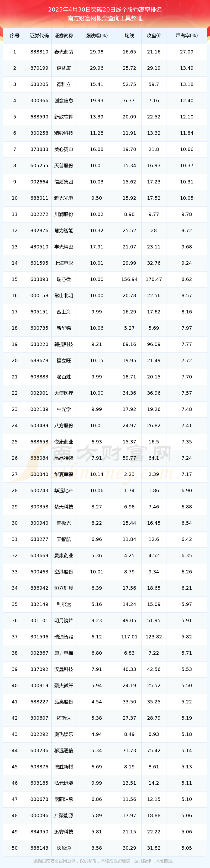Click the stock name 大博医疗
This screenshot has width=210, height=868.
[x=64, y=393]
